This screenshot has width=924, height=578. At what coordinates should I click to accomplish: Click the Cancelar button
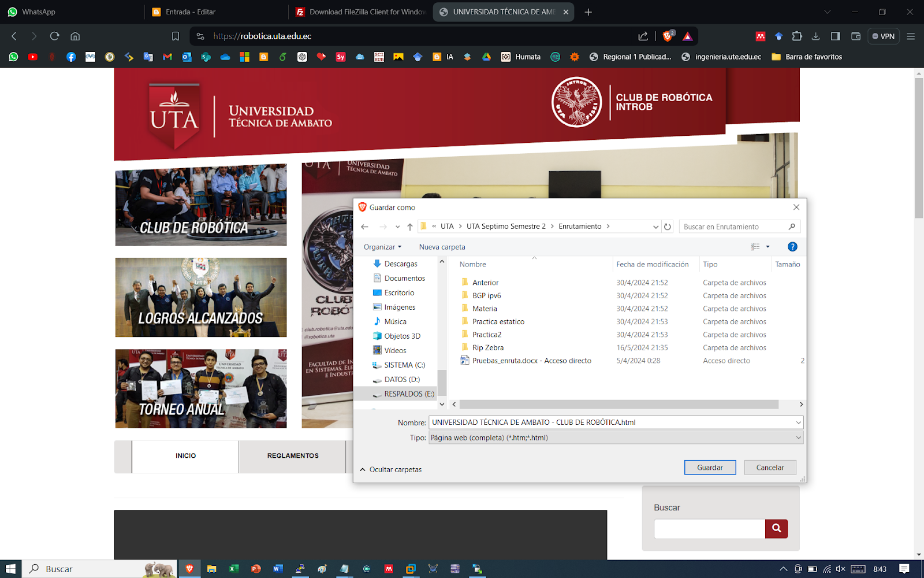pyautogui.click(x=770, y=467)
